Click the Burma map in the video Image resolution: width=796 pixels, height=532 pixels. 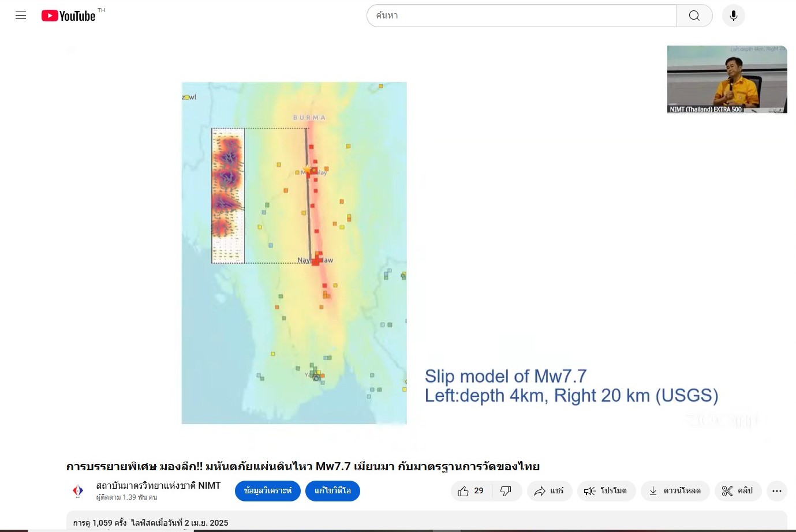(294, 253)
